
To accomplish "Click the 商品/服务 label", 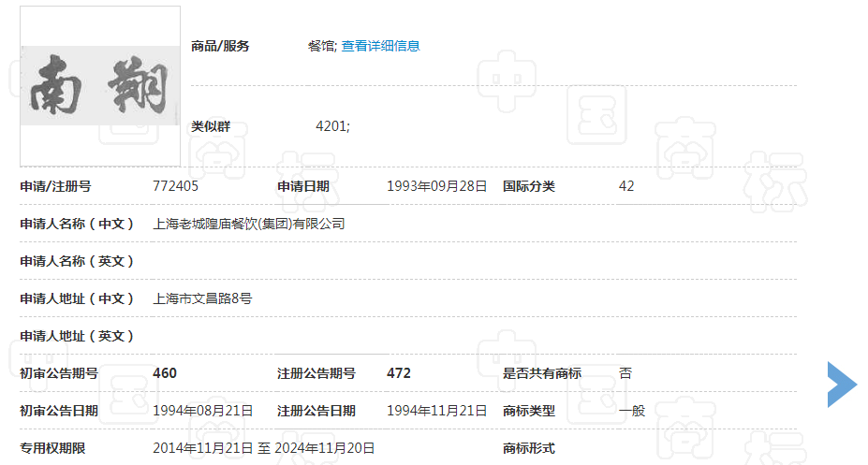I will point(220,46).
